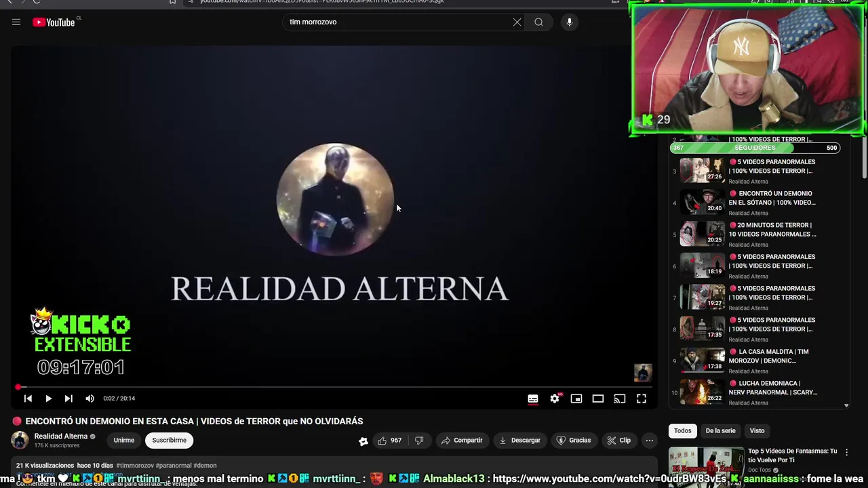Click the #paranormal hashtag
Screen dimensions: 868x488
pos(173,466)
